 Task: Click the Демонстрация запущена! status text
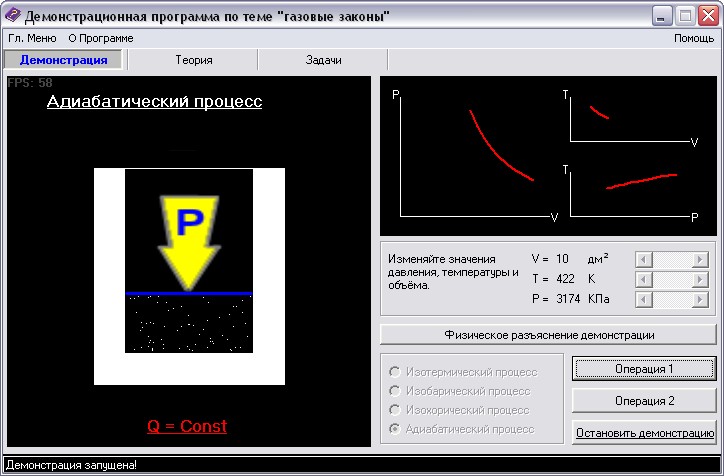(72, 465)
